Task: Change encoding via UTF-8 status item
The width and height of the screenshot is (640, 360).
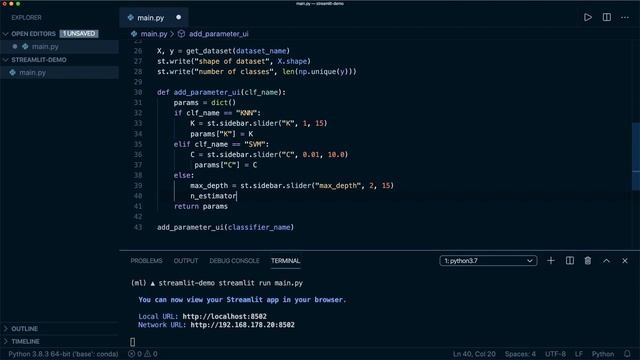Action: point(556,354)
